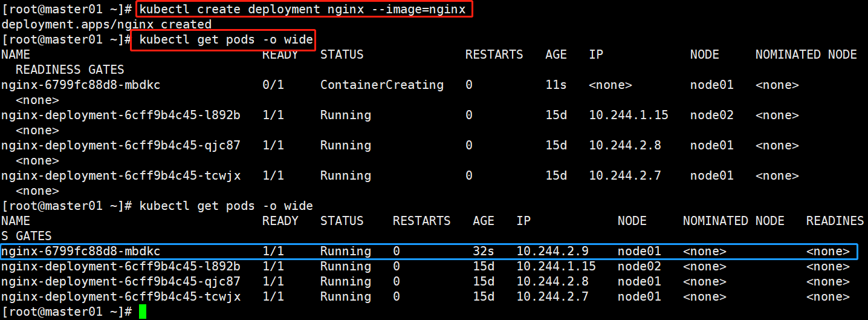Select '10.244.1.15' in the table containing the ContainerCreating pod
This screenshot has width=868, height=320.
coord(628,115)
